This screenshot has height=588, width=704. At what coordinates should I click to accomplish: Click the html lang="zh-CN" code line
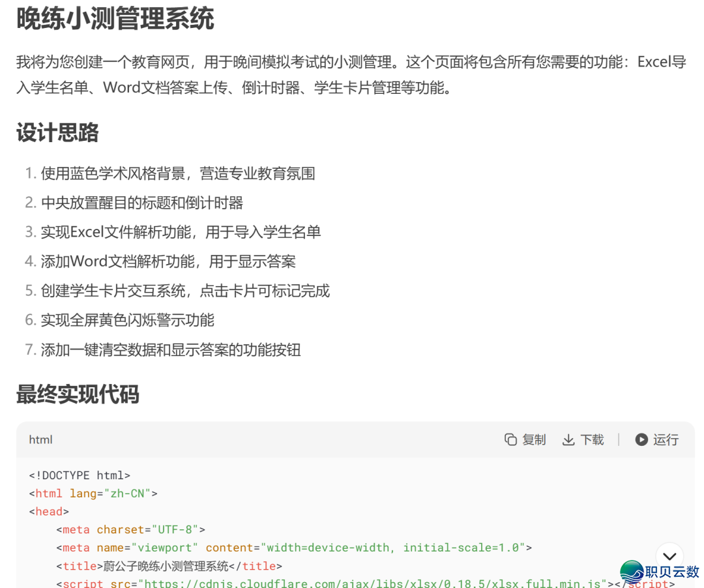[x=93, y=493]
